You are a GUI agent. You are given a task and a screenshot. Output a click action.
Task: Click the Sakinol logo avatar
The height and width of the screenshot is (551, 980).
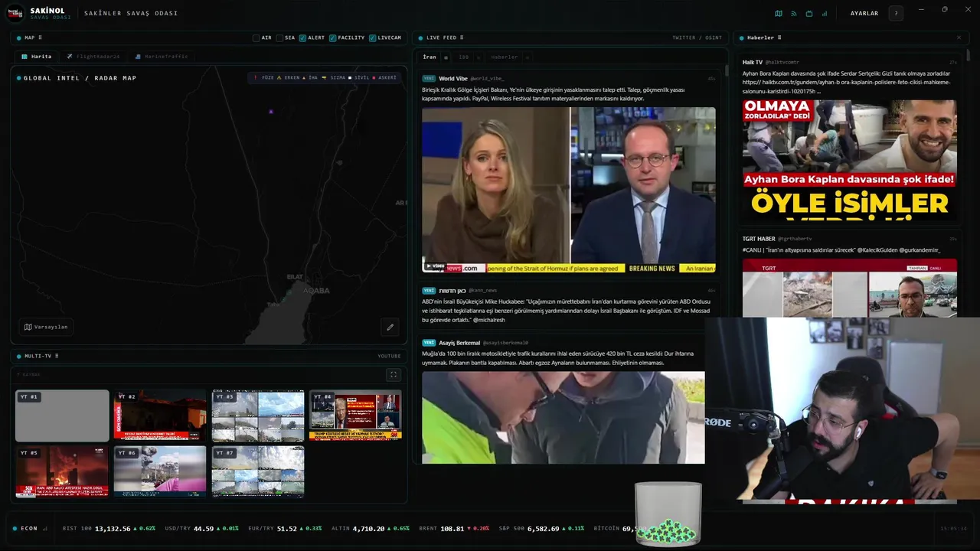click(15, 13)
